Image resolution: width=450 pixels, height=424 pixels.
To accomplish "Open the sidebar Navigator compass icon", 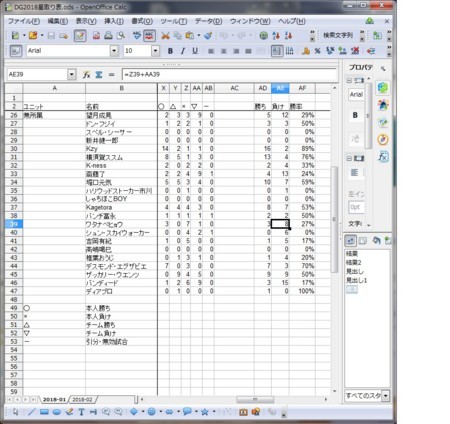I will [383, 139].
